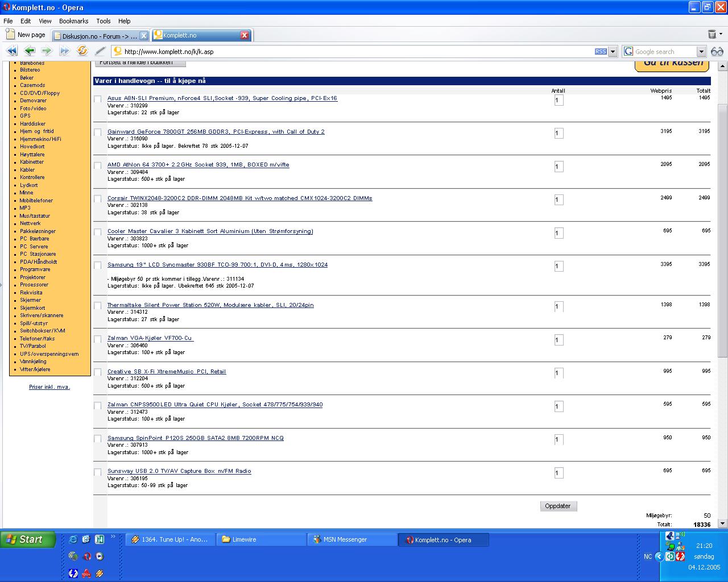
Task: Tick the checkbox for AMD Athlon 64 3700+
Action: (98, 166)
